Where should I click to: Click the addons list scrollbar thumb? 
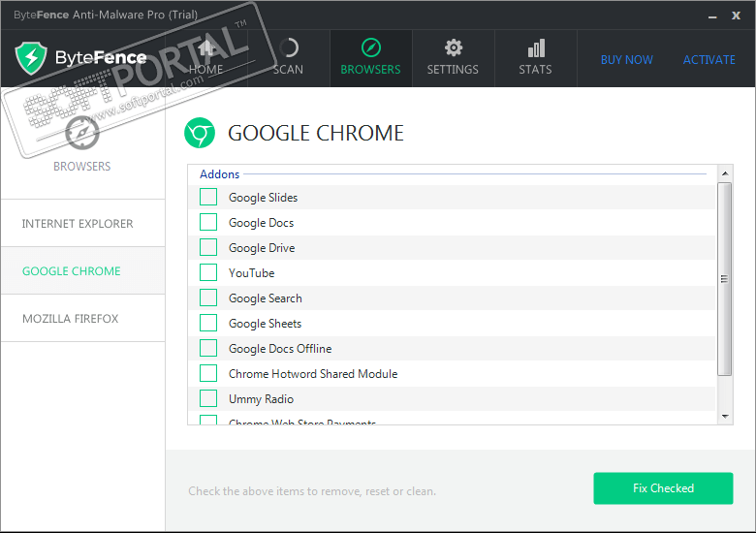point(725,278)
